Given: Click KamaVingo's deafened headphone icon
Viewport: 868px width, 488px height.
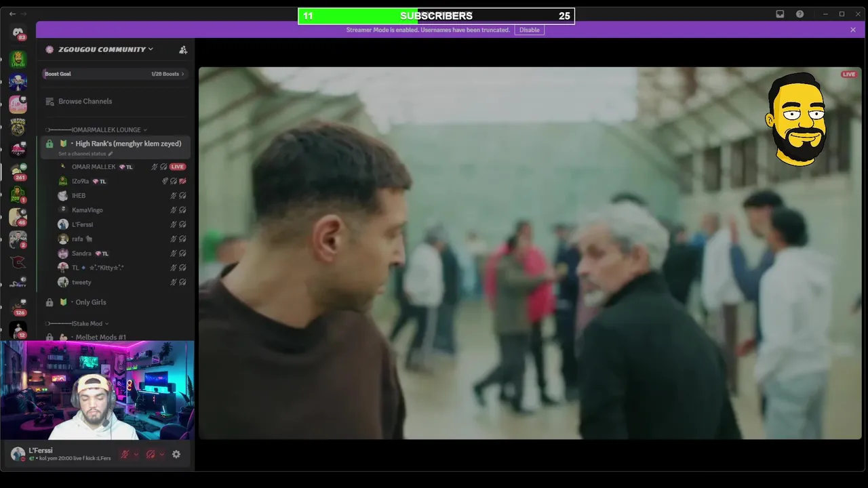Looking at the screenshot, I should [x=182, y=210].
